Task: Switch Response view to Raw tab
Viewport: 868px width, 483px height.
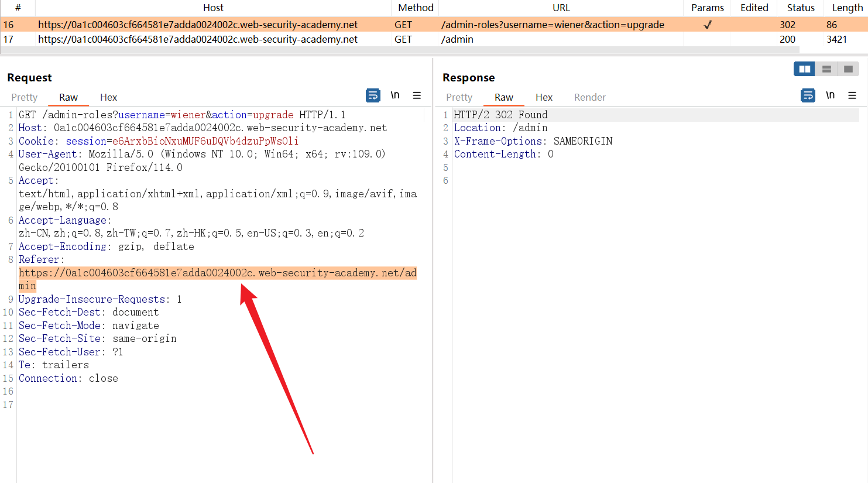Action: point(504,97)
